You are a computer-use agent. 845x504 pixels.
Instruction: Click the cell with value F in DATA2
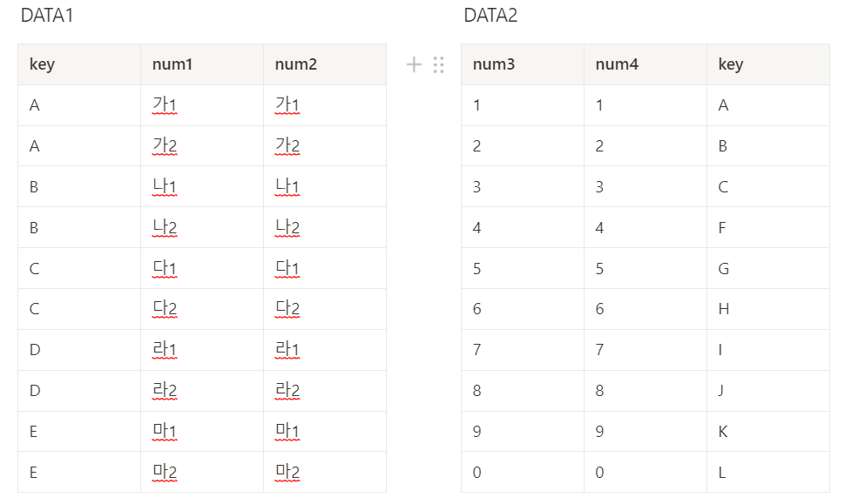tap(721, 227)
